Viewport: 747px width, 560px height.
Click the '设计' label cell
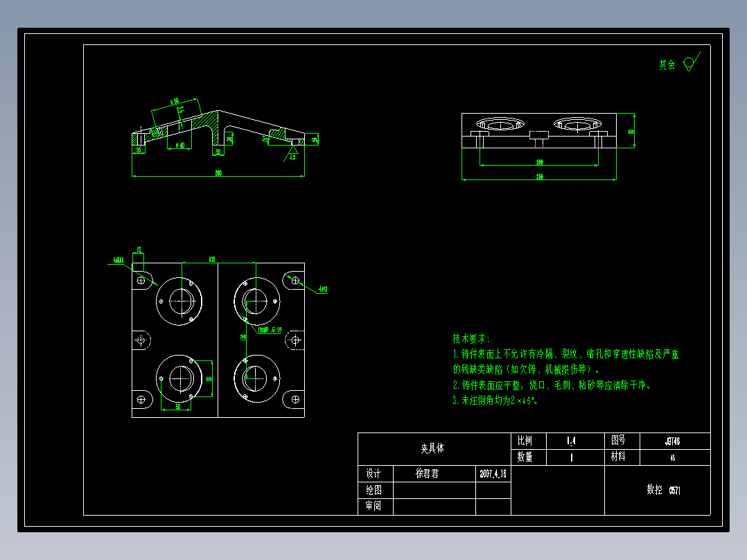373,474
